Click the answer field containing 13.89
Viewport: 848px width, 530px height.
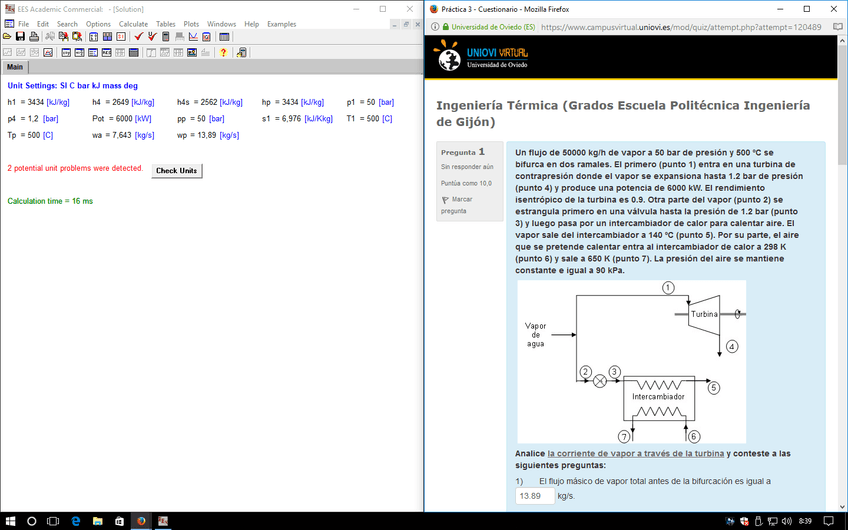coord(534,496)
